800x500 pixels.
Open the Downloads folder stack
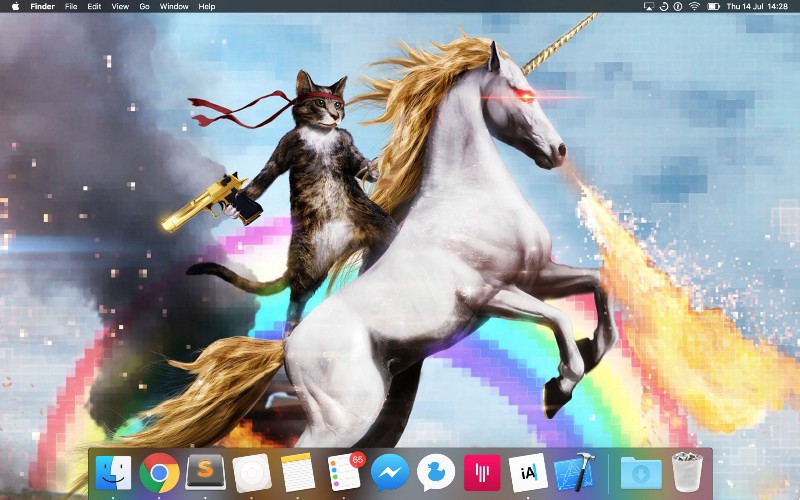pyautogui.click(x=641, y=473)
